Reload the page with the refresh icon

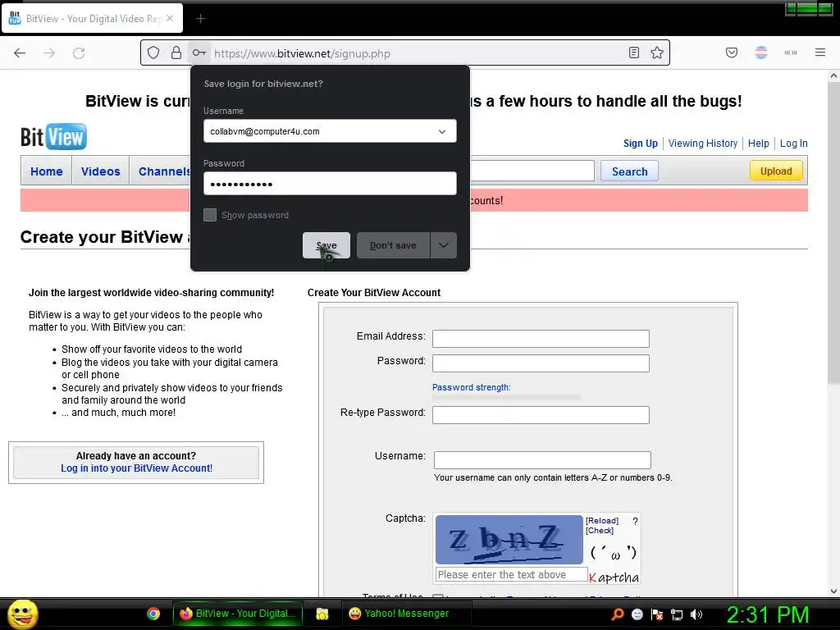click(79, 53)
